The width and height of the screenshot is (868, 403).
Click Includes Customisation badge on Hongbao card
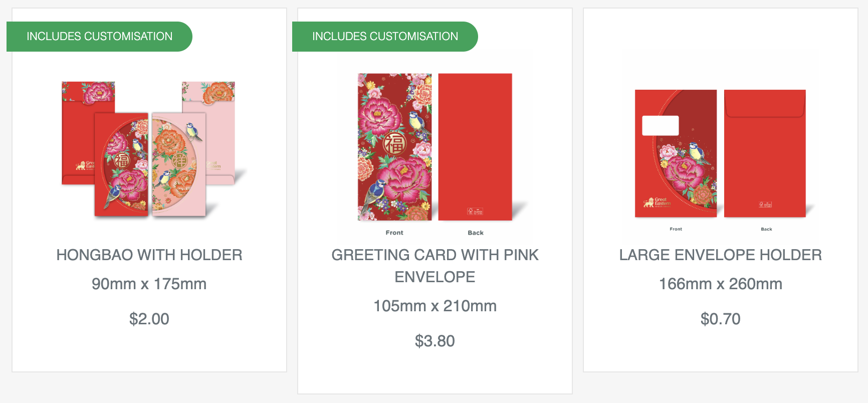point(99,37)
